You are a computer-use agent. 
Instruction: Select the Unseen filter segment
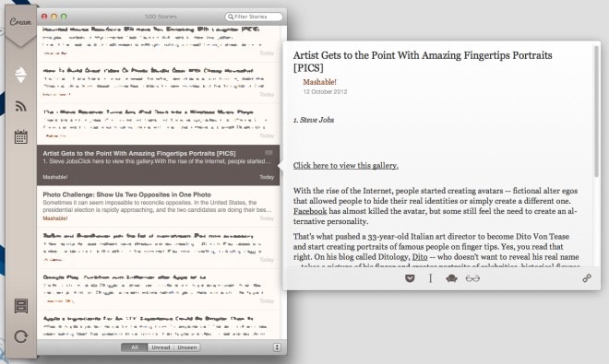click(187, 347)
